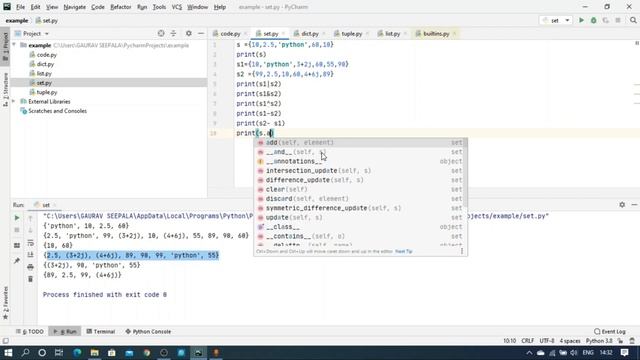Rerun the program in Run panel

pyautogui.click(x=17, y=218)
